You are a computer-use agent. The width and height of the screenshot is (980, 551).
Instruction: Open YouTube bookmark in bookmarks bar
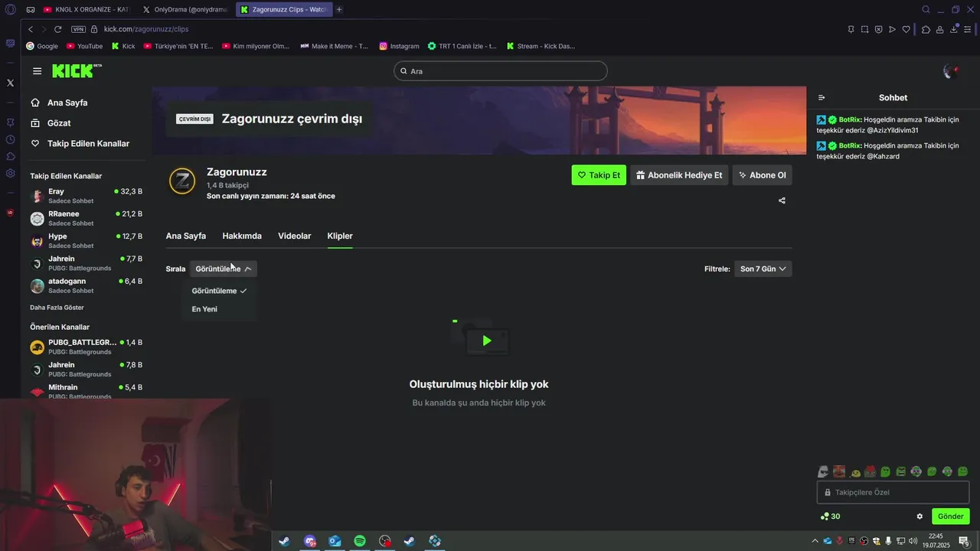coord(83,46)
